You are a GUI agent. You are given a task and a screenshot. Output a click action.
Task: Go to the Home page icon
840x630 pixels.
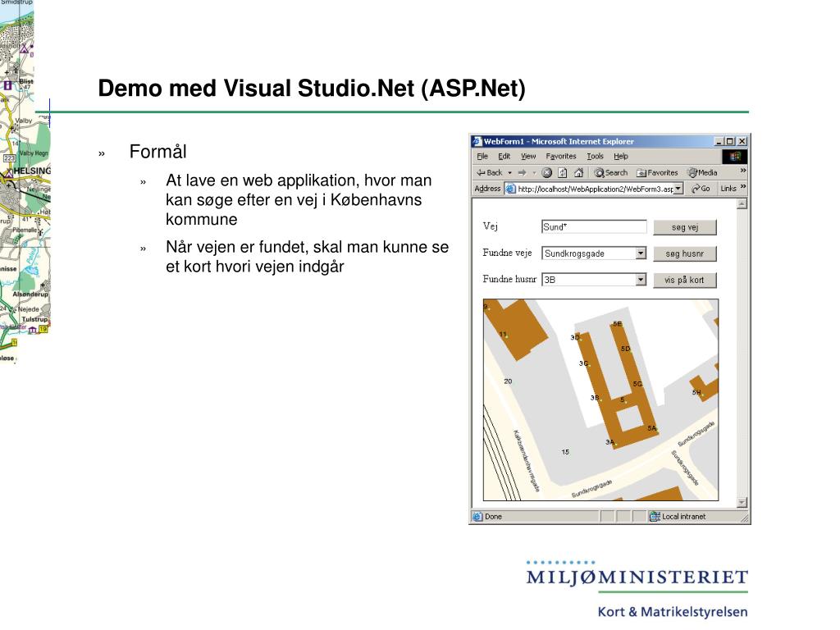578,172
